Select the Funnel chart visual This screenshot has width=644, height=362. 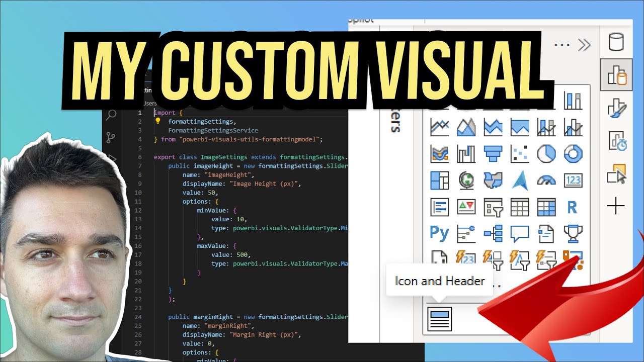(493, 154)
